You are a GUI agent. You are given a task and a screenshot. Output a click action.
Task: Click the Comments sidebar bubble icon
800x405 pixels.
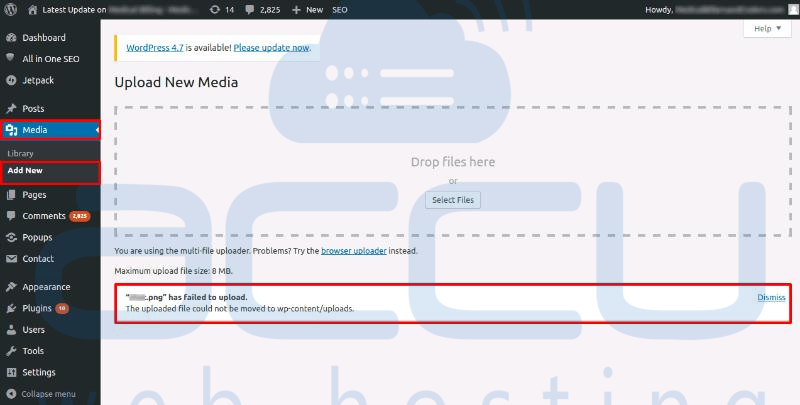click(11, 216)
